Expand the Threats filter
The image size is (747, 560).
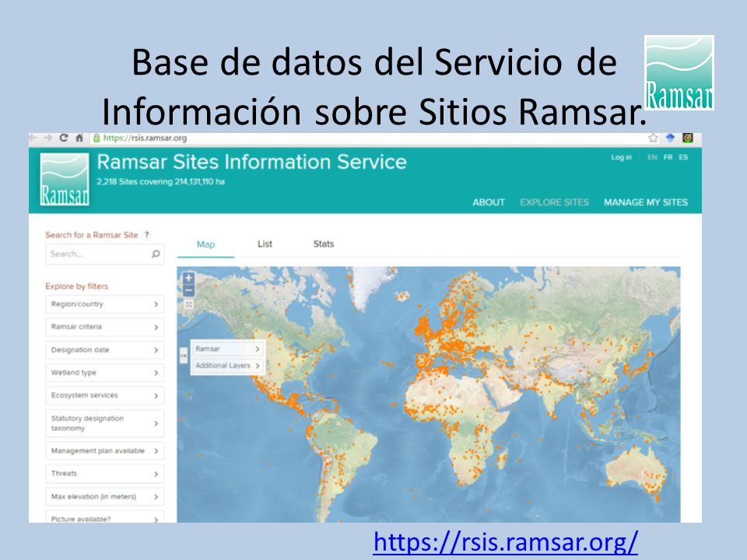tap(105, 474)
